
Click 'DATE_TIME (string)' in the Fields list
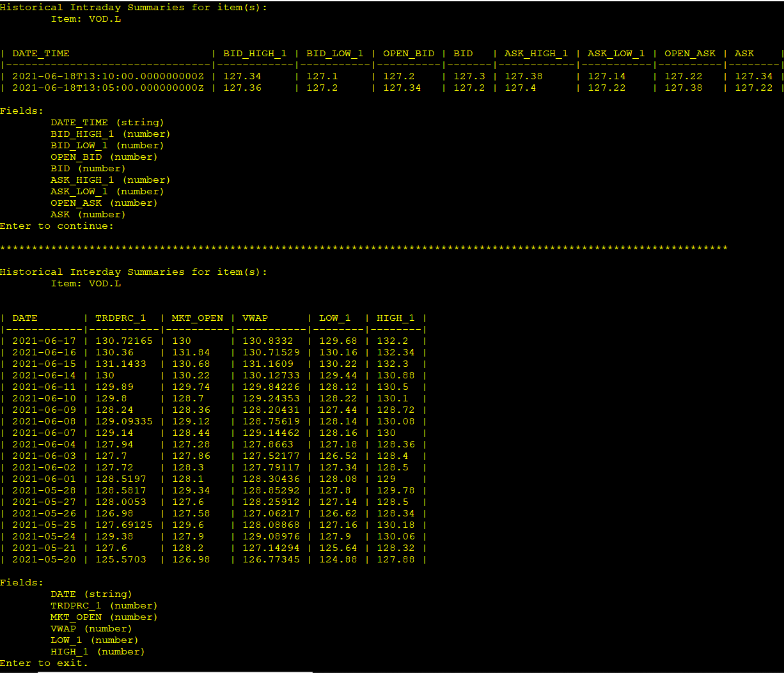(x=107, y=123)
